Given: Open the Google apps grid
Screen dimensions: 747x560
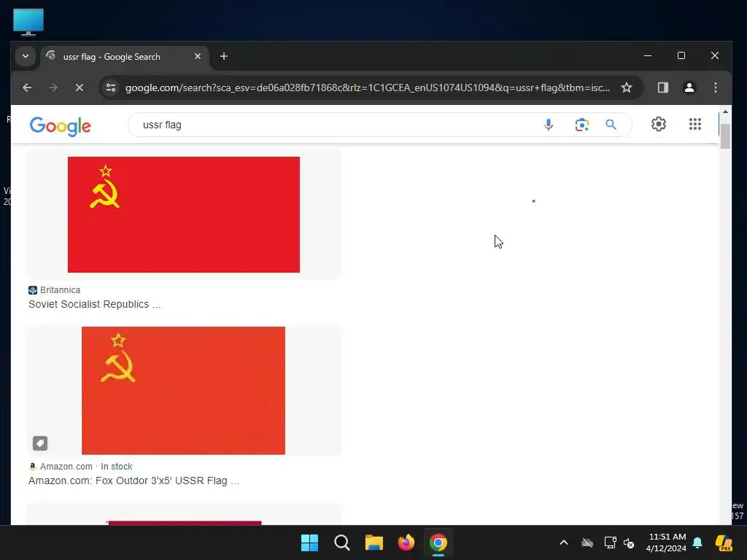Looking at the screenshot, I should [x=695, y=124].
